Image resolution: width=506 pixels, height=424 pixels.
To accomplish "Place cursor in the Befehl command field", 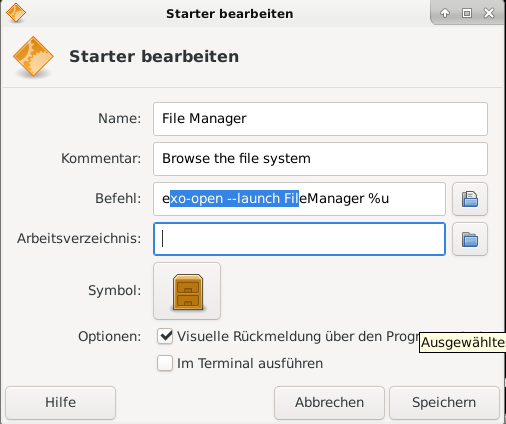I will [299, 199].
